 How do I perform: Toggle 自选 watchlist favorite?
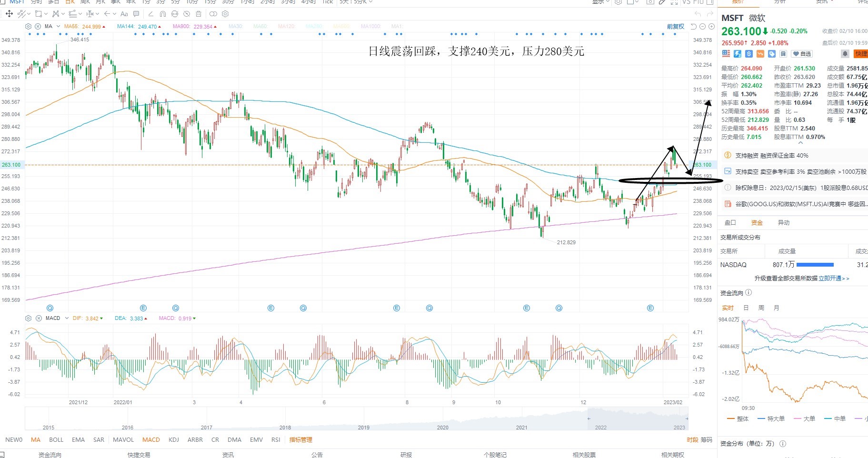click(802, 54)
